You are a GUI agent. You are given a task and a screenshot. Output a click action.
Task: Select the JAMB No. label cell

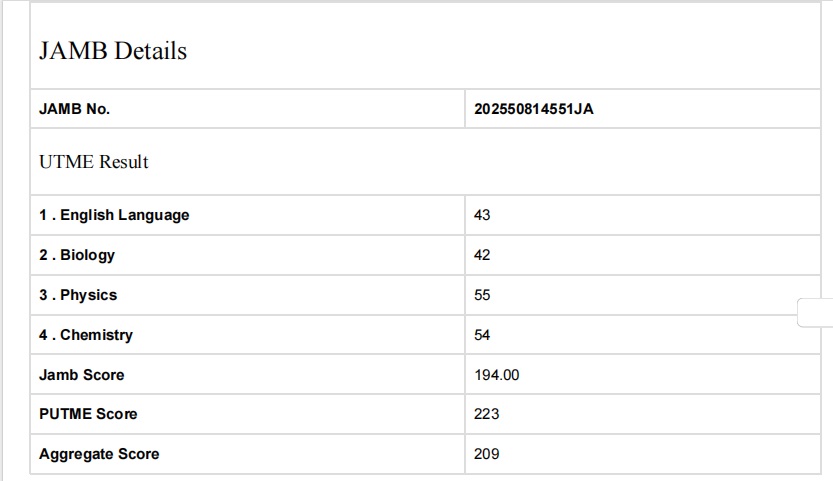coord(74,109)
